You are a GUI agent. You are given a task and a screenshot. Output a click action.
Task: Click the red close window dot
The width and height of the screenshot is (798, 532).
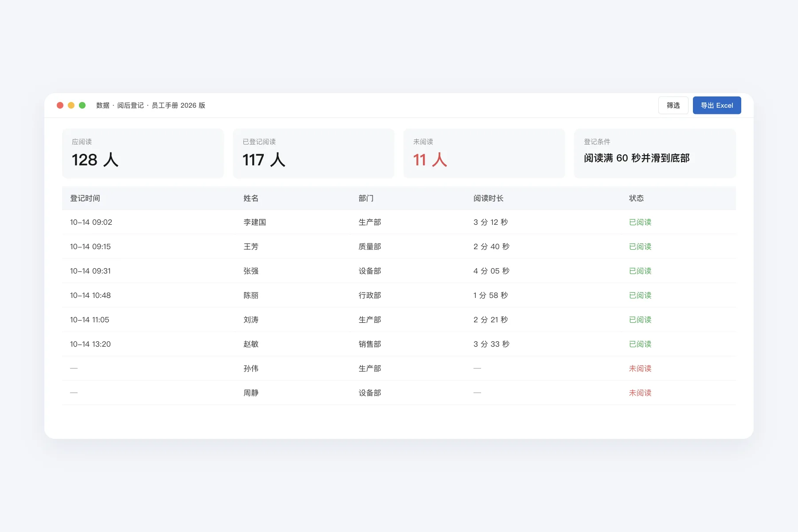point(60,106)
